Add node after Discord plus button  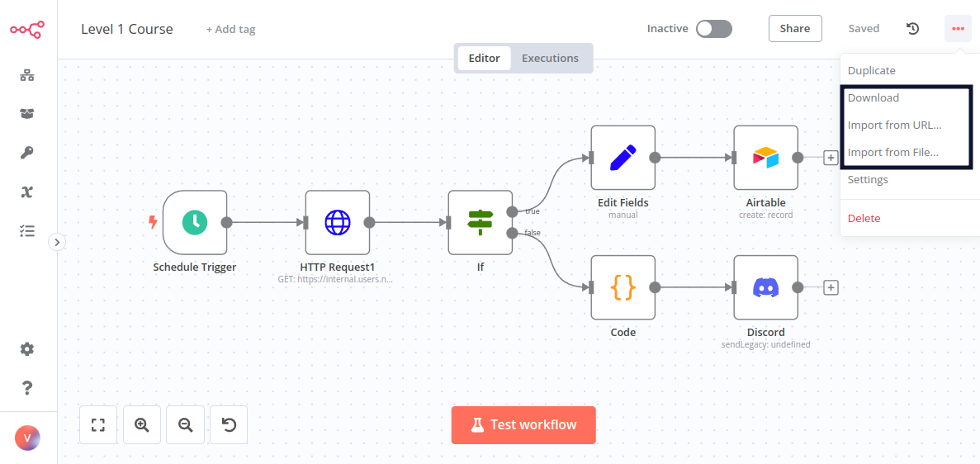[x=831, y=287]
